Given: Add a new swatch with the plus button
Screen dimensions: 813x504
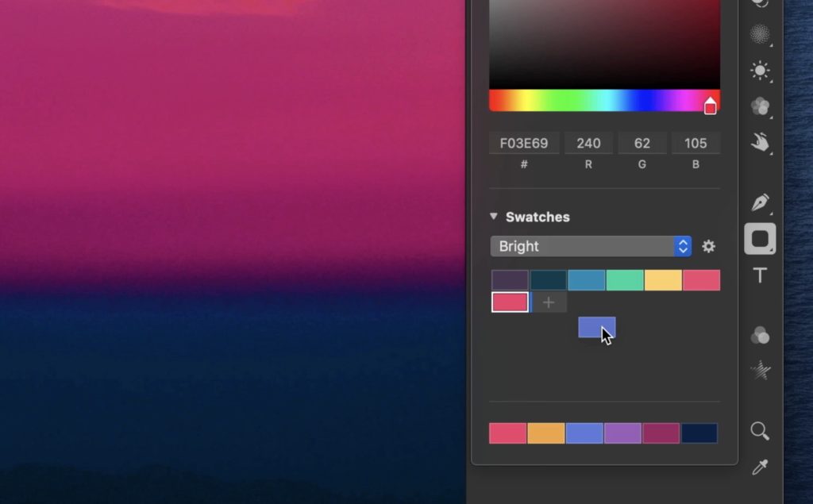Looking at the screenshot, I should 549,302.
